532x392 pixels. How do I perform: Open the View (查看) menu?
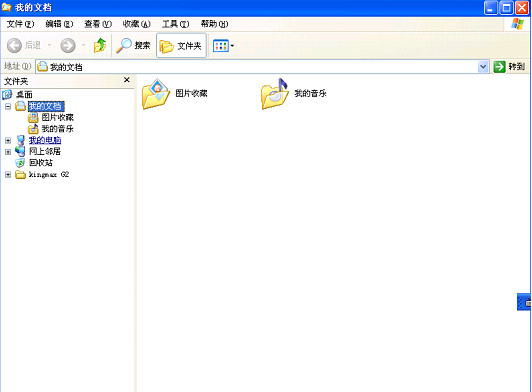pyautogui.click(x=98, y=24)
